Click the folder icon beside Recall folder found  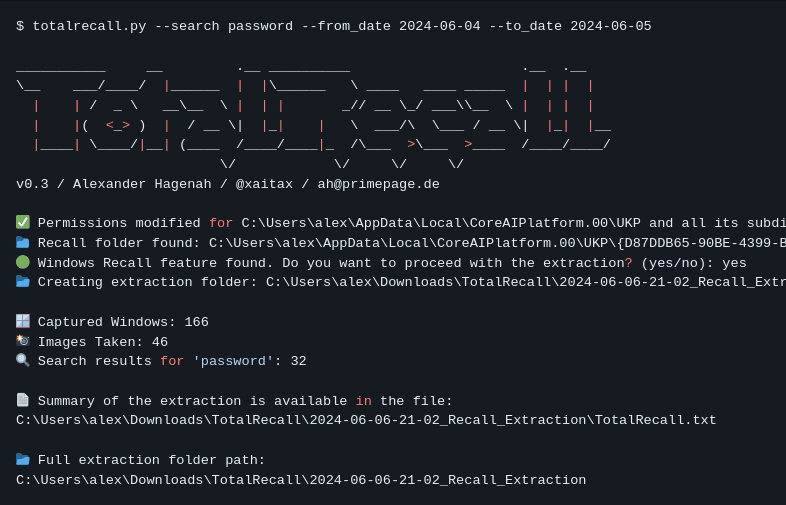pyautogui.click(x=23, y=242)
